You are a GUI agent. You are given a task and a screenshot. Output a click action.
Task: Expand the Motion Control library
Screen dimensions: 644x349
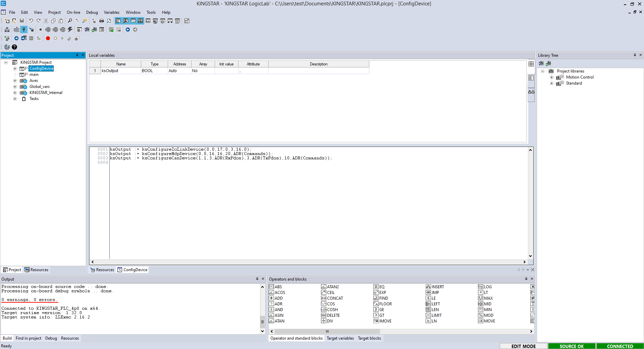click(551, 77)
